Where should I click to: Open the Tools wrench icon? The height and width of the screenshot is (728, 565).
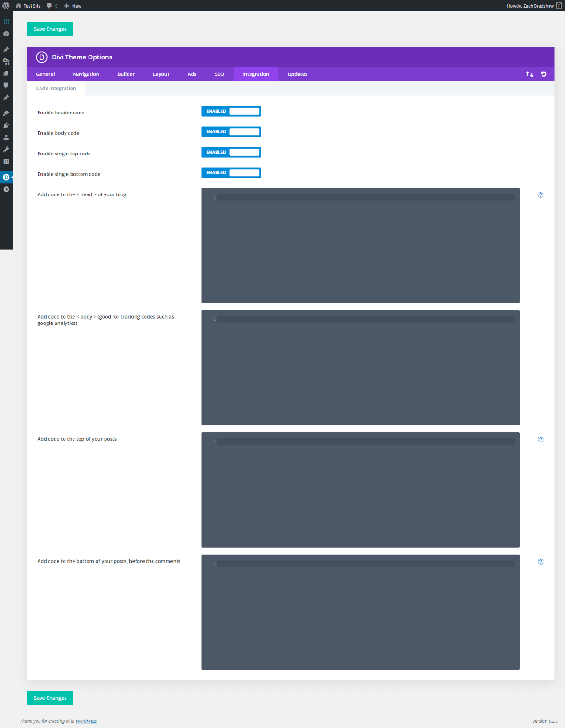6,149
